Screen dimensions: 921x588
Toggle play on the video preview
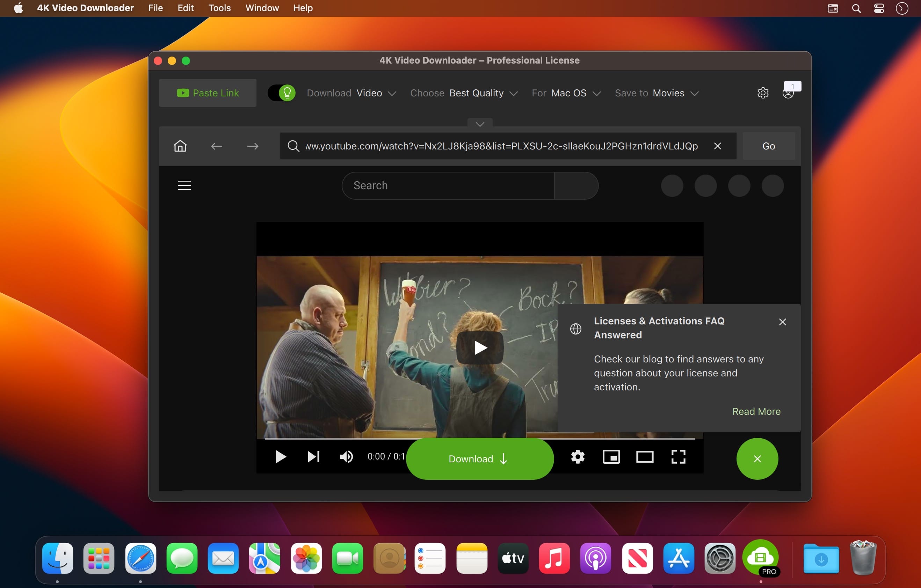(479, 347)
